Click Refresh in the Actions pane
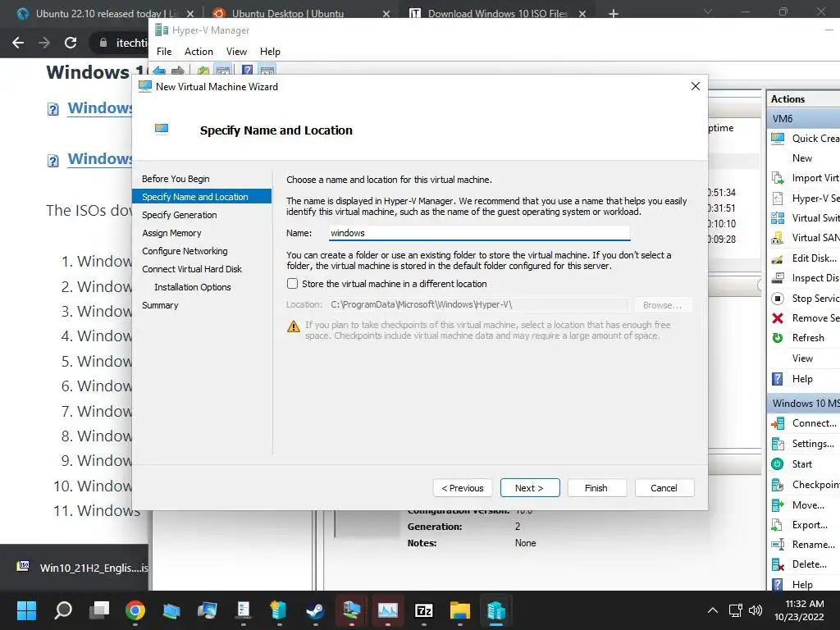The image size is (840, 630). coord(798,338)
